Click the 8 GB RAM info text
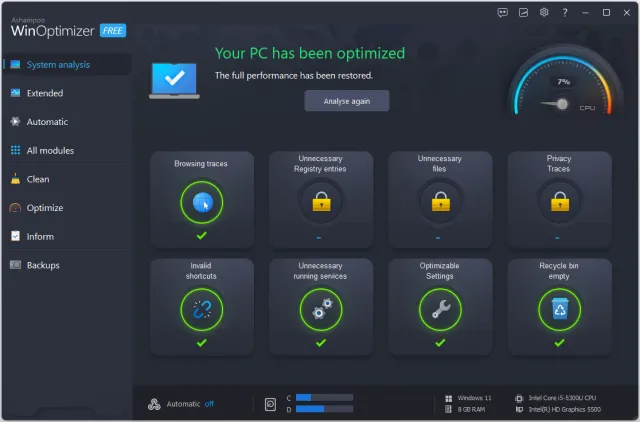This screenshot has height=422, width=640. (x=471, y=409)
